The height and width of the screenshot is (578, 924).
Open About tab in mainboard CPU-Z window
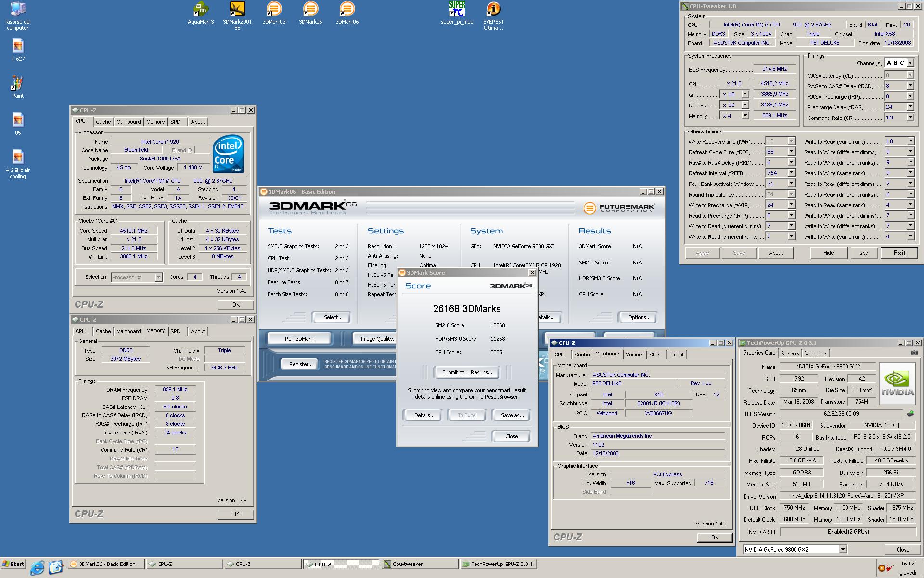[x=676, y=355]
